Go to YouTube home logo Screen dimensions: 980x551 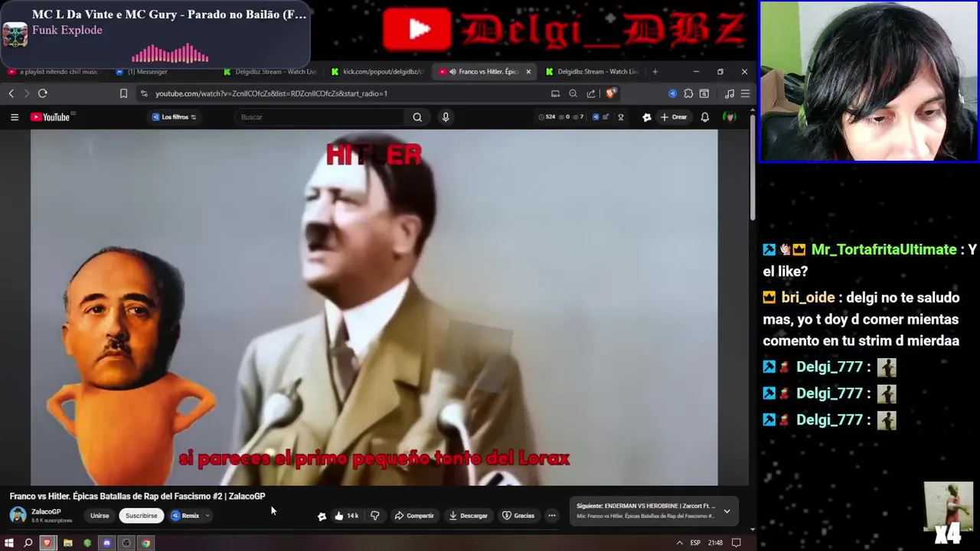51,117
